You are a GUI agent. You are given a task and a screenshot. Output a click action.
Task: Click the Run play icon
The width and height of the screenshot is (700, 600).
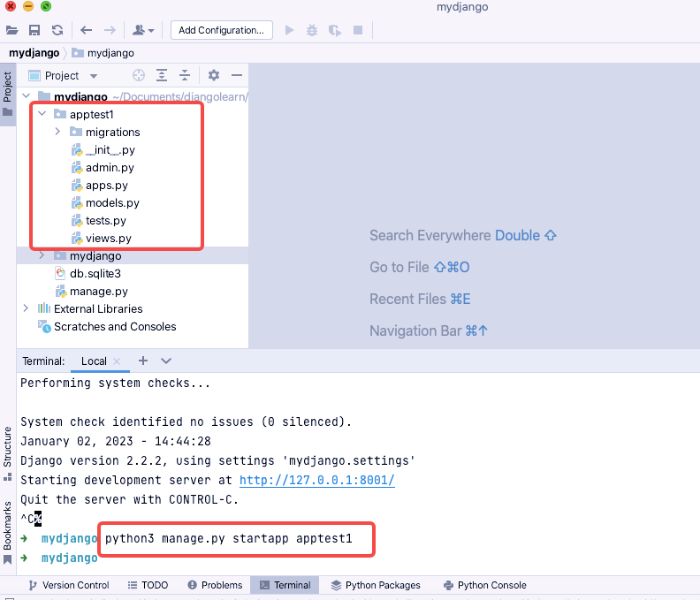point(289,30)
